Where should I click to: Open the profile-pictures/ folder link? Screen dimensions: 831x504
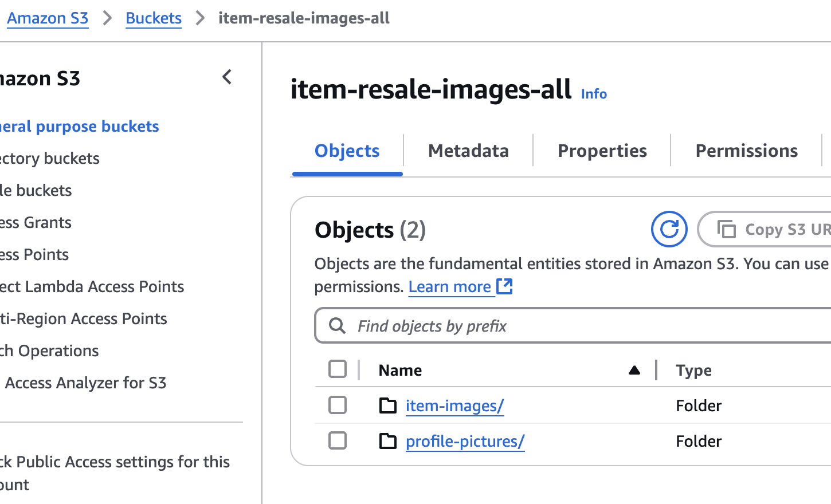(x=465, y=441)
